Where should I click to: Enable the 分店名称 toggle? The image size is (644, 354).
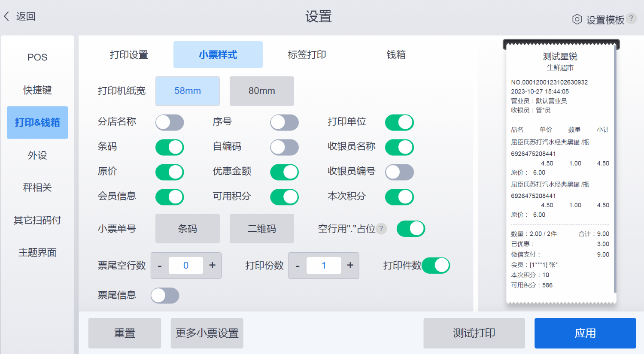(x=170, y=123)
